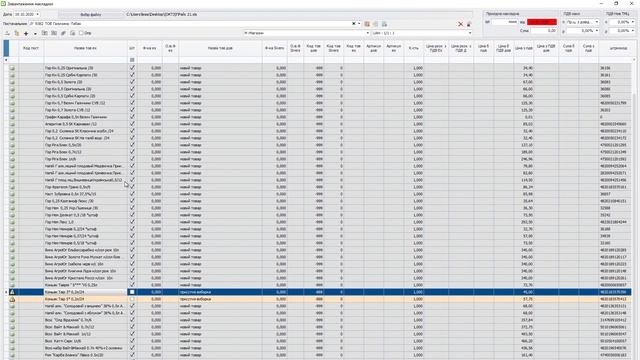Click the second table icon right of plus dropdown arrow

pyautogui.click(x=54, y=33)
